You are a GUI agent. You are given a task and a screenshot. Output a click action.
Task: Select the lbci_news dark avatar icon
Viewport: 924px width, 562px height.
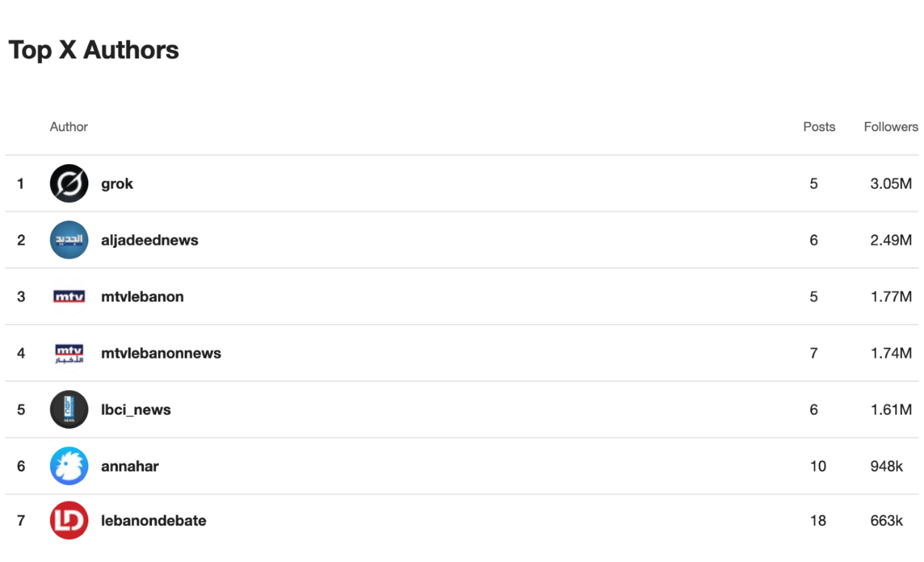pyautogui.click(x=69, y=409)
